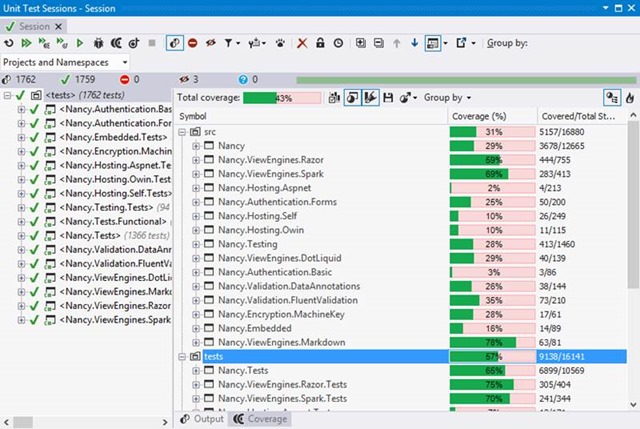The width and height of the screenshot is (640, 429).
Task: Toggle Track running test button
Action: tap(175, 43)
